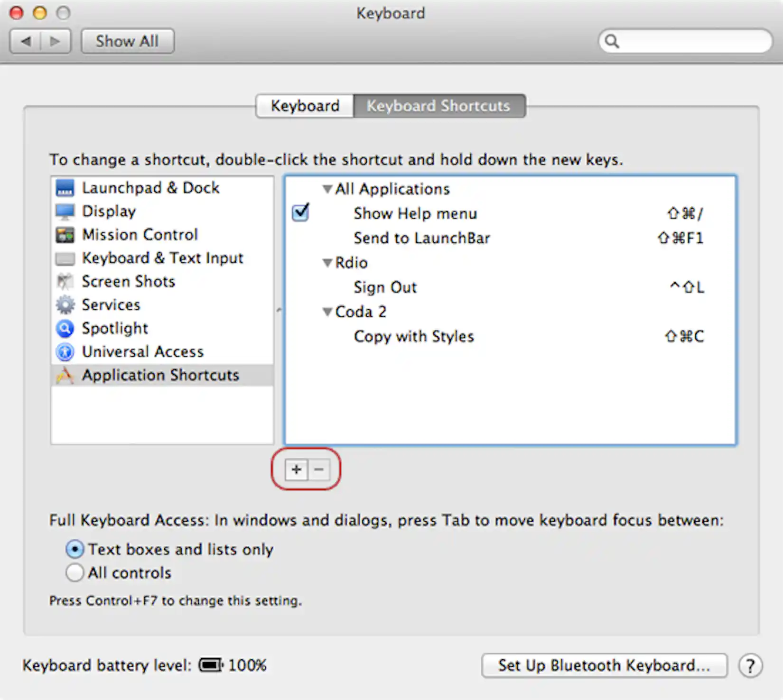
Task: Select the Text boxes and lists only option
Action: 75,549
